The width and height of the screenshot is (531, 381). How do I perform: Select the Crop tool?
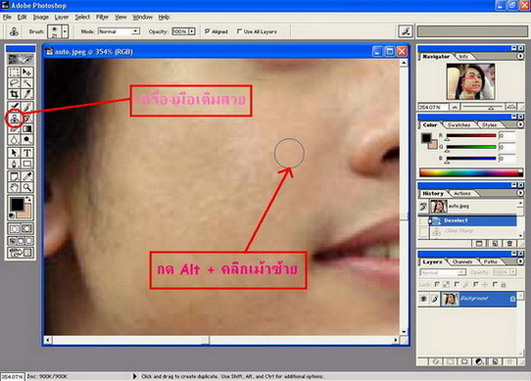pyautogui.click(x=14, y=94)
